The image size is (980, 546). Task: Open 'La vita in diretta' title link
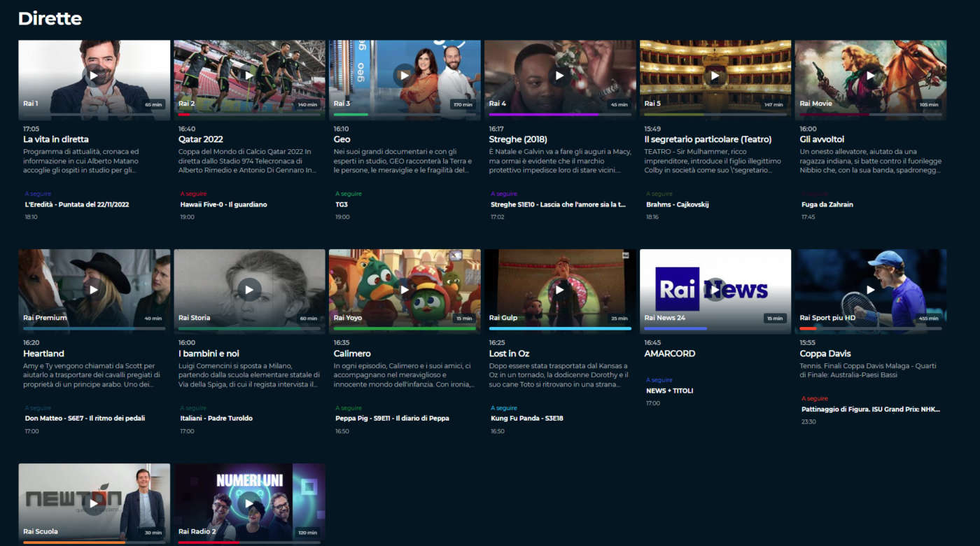[x=56, y=139]
